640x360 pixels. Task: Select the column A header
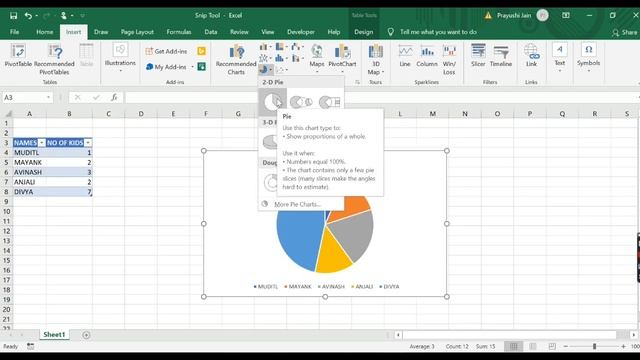click(29, 113)
